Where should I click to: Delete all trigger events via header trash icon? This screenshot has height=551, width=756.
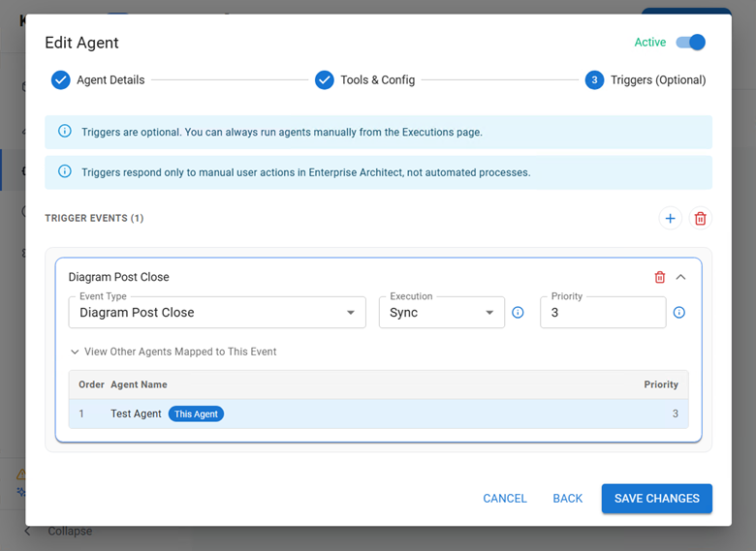(700, 219)
